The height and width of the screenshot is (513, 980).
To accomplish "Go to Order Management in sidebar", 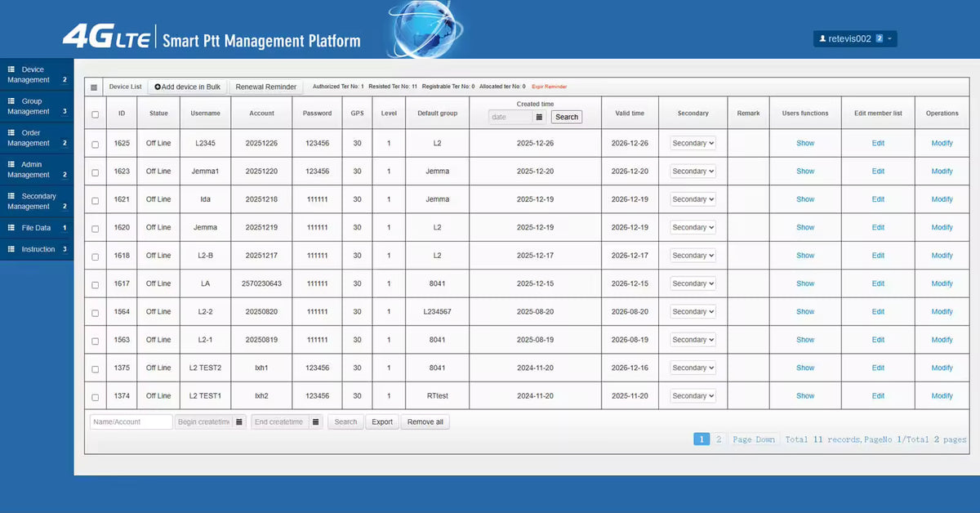I will [37, 138].
